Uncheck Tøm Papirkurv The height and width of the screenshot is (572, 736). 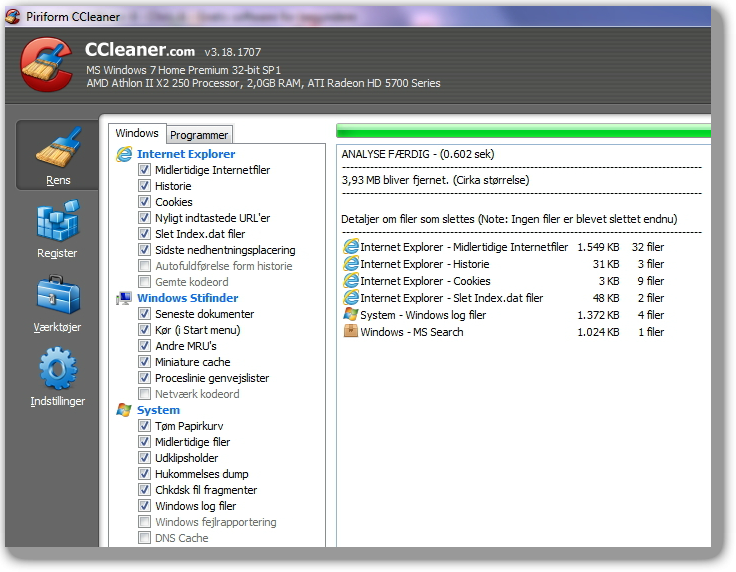(x=144, y=426)
